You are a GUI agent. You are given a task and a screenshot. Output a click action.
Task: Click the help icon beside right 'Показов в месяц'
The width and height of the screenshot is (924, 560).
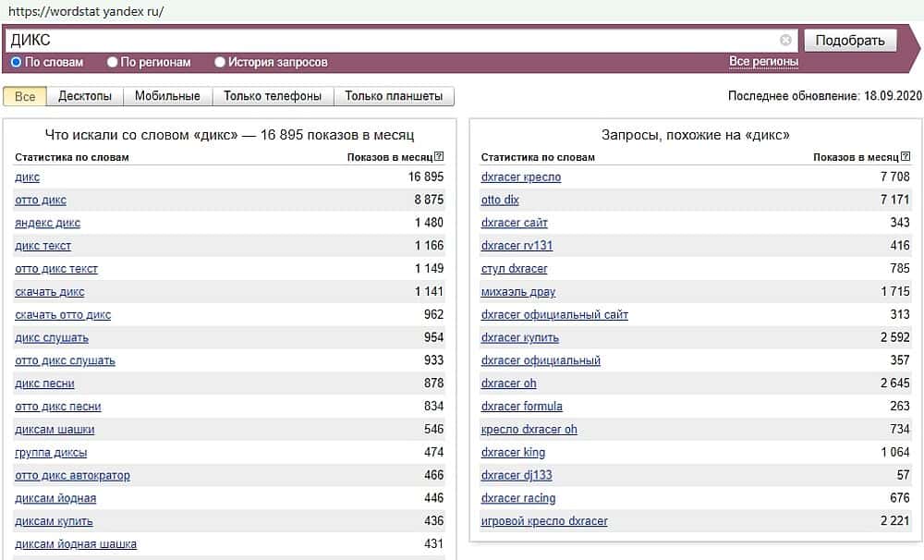coord(905,157)
